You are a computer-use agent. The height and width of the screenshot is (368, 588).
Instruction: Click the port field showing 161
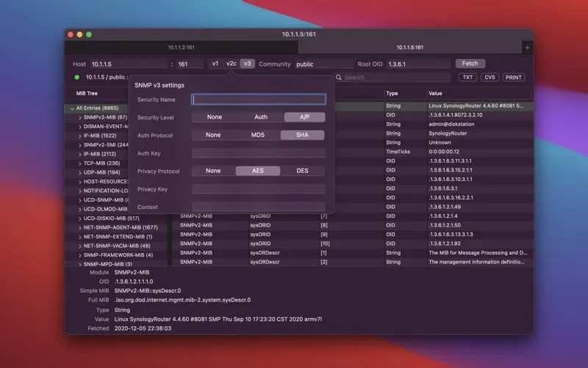(190, 64)
